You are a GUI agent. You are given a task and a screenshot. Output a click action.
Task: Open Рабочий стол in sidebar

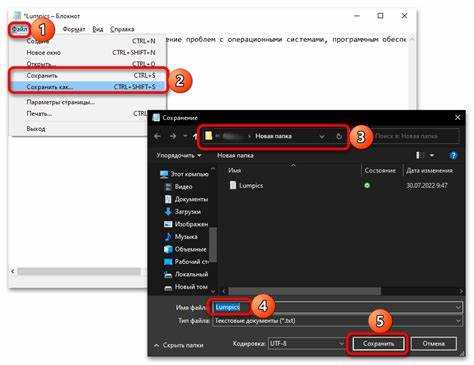click(186, 262)
